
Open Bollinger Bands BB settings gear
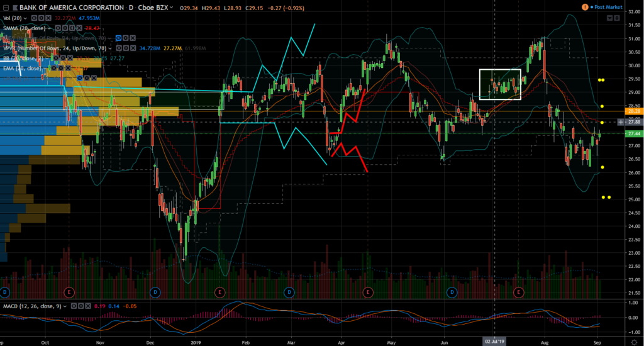pos(63,59)
